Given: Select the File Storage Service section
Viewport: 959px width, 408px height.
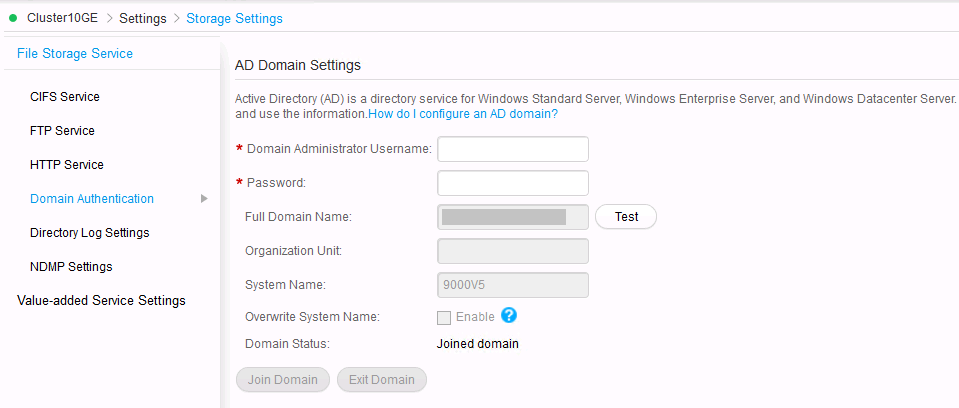Looking at the screenshot, I should [x=75, y=54].
